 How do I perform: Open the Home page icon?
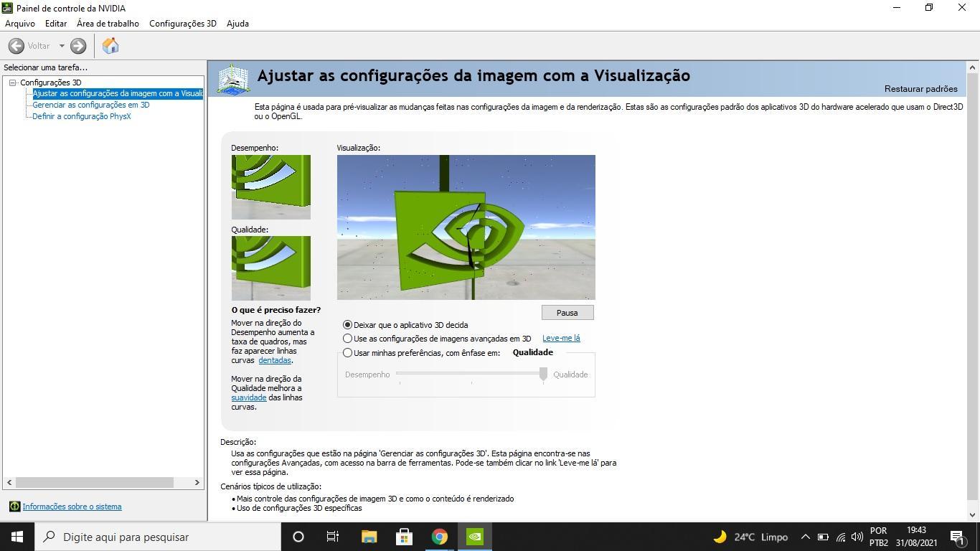[x=110, y=46]
